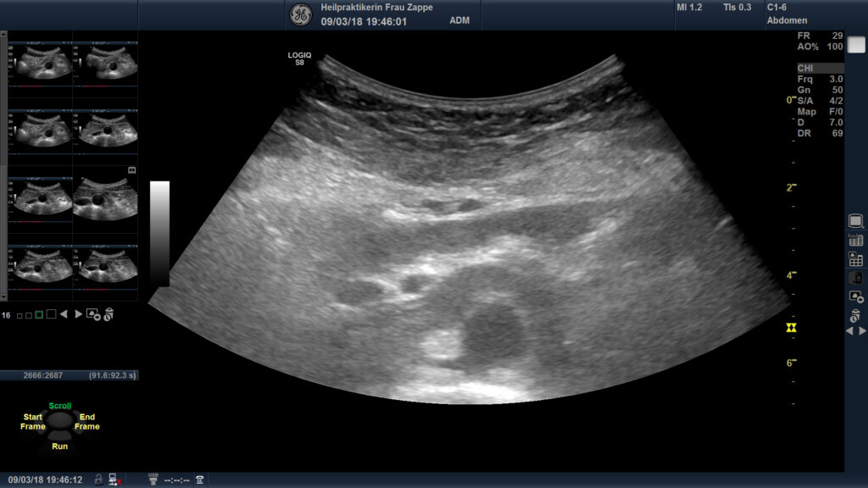This screenshot has width=868, height=488.
Task: Click the network disconnected status icon
Action: 114,480
